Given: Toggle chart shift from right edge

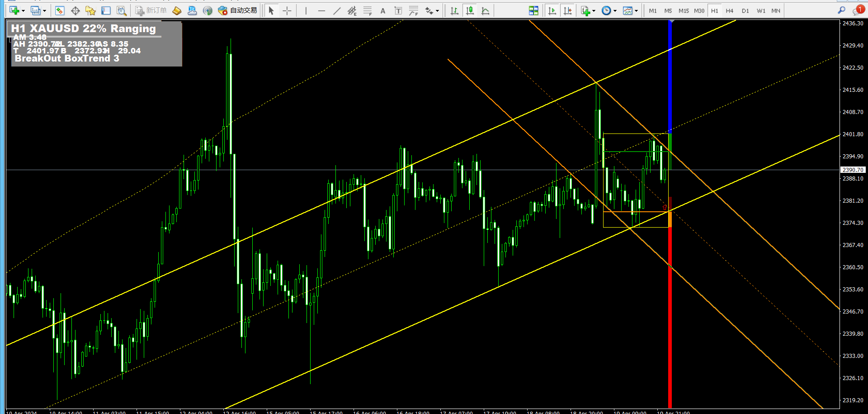Looking at the screenshot, I should click(x=567, y=10).
